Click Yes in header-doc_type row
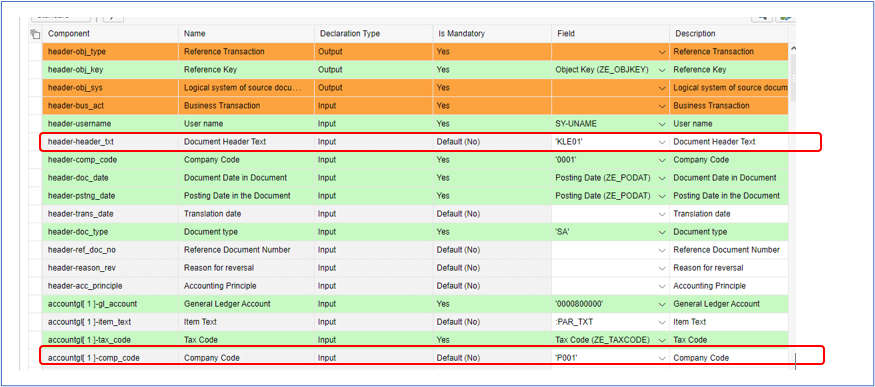 coord(492,231)
